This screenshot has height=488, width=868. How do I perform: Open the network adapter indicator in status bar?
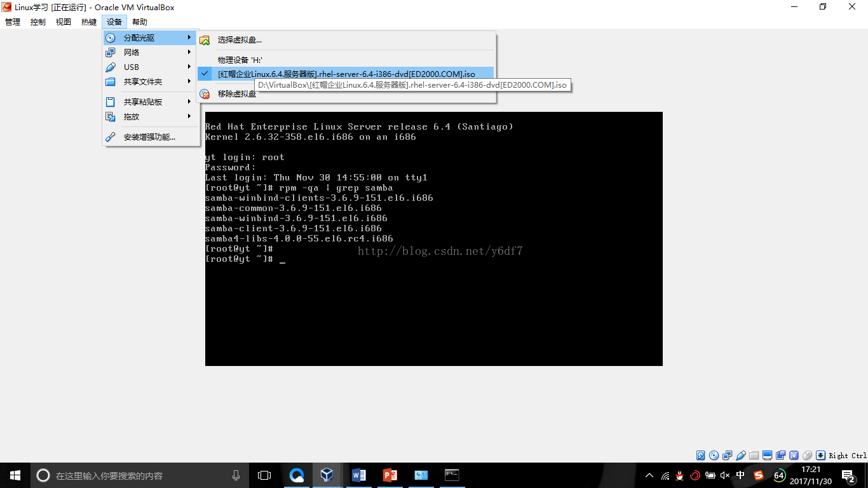tap(728, 456)
